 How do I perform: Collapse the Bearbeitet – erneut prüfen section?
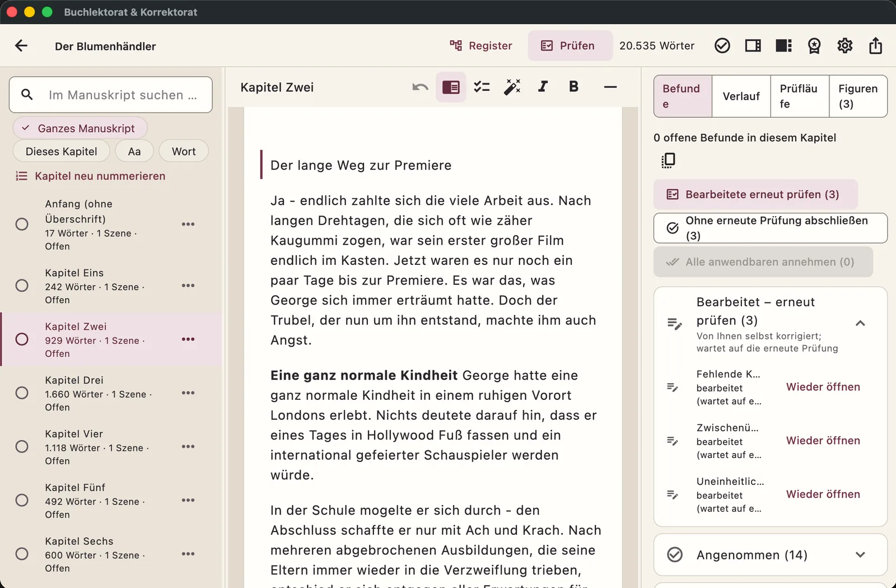(x=860, y=323)
